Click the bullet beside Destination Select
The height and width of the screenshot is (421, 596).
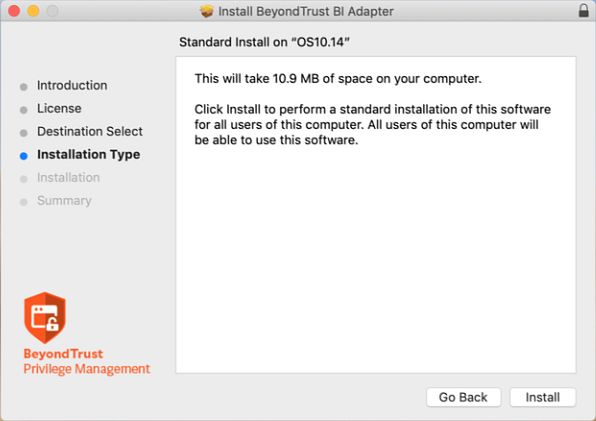click(24, 133)
